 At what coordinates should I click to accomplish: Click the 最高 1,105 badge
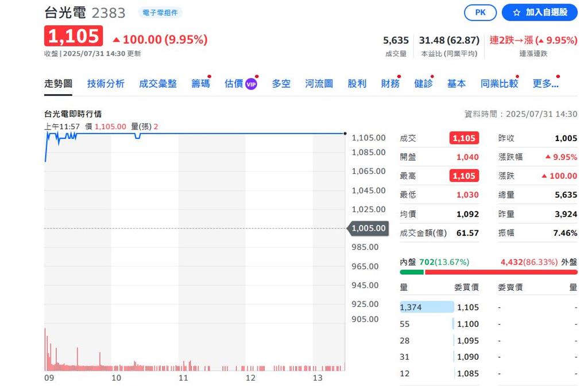pyautogui.click(x=464, y=176)
